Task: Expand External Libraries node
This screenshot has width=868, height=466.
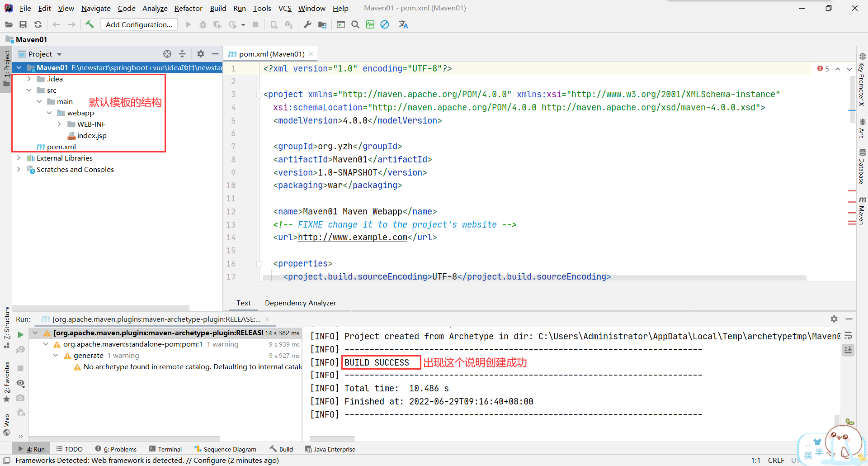Action: [19, 158]
